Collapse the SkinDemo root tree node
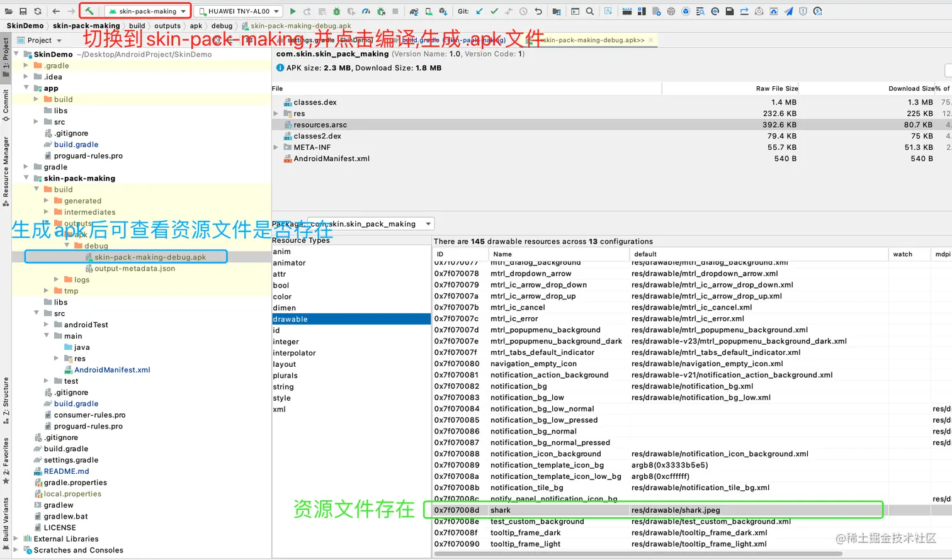Image resolution: width=952 pixels, height=560 pixels. pyautogui.click(x=17, y=54)
